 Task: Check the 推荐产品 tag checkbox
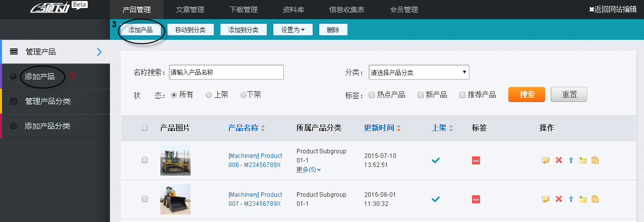tap(462, 94)
